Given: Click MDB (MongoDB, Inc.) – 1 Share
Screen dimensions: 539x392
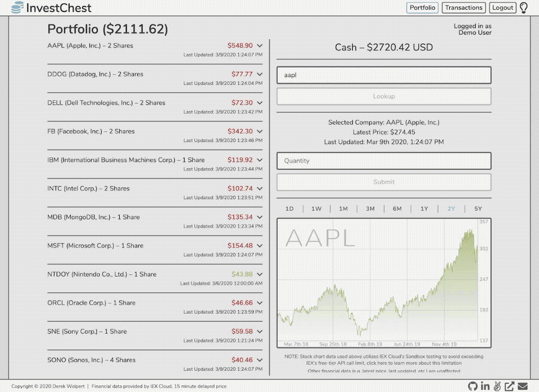Looking at the screenshot, I should click(x=94, y=217).
